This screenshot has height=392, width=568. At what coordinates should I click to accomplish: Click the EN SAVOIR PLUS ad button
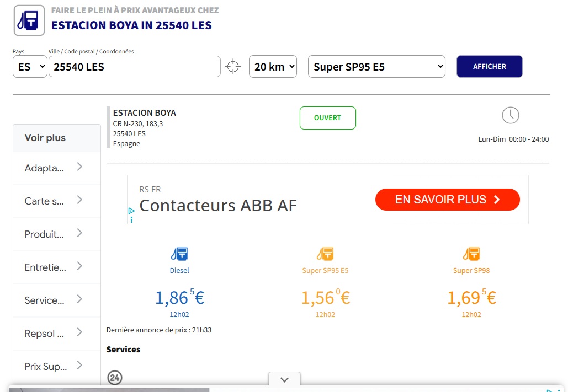click(447, 200)
